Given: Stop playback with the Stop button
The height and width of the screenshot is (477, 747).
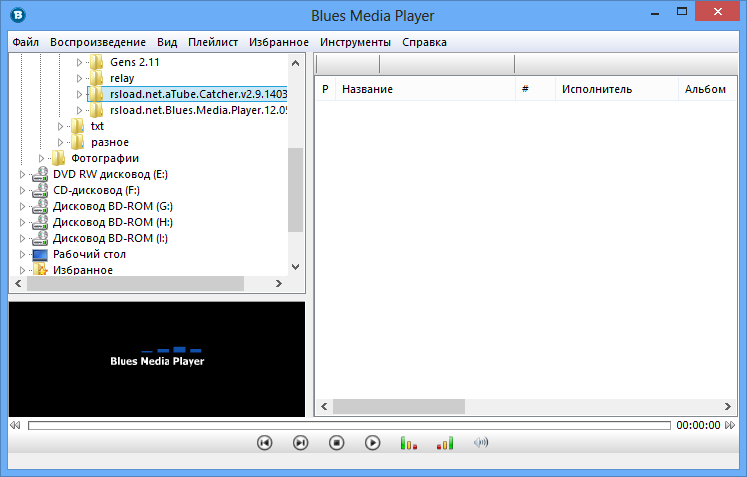Looking at the screenshot, I should point(336,443).
